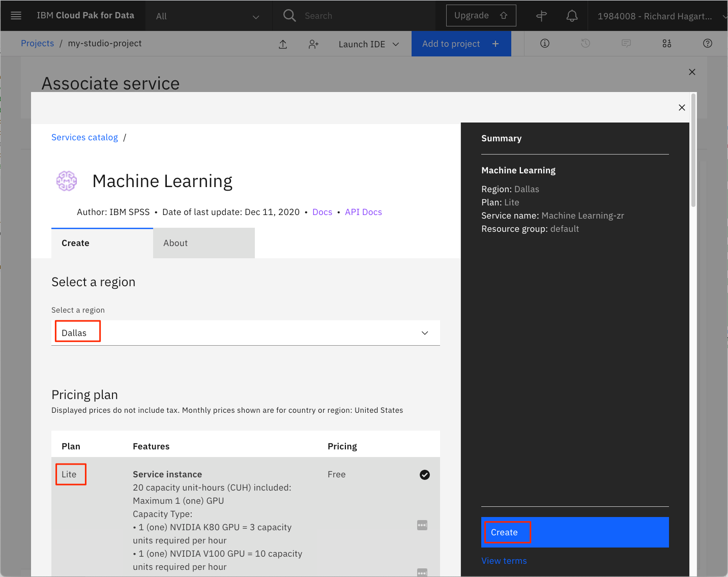Open first ellipsis tooltip in Lite plan row

click(x=422, y=525)
